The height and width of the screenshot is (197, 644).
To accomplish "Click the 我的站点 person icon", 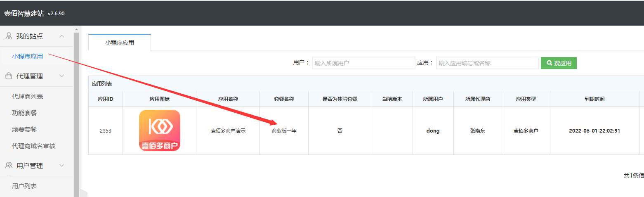I will pyautogui.click(x=9, y=36).
